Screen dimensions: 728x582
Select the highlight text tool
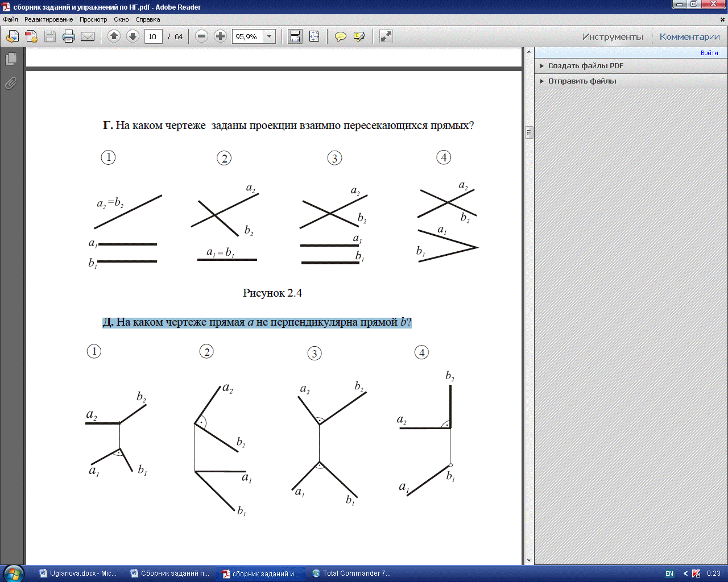tap(359, 37)
